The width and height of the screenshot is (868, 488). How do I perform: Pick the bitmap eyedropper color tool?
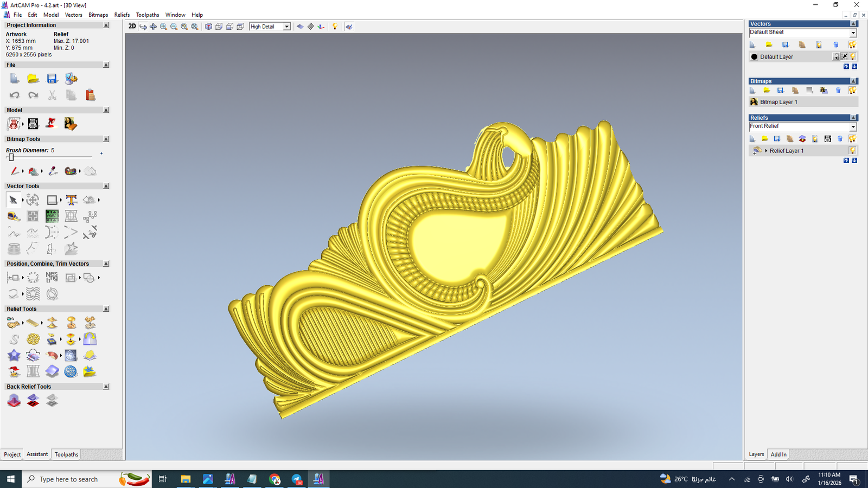pos(53,171)
